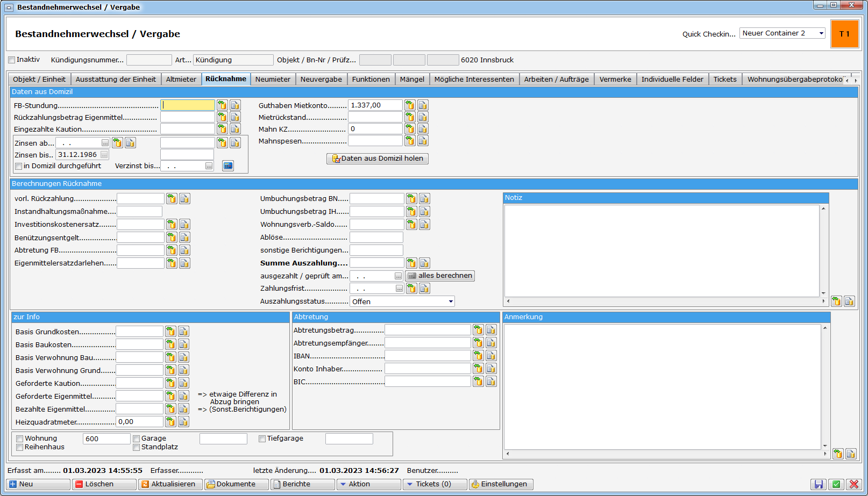The image size is (868, 496).
Task: Click green-arrow database icon beside Heizquadratmeter
Action: click(170, 422)
